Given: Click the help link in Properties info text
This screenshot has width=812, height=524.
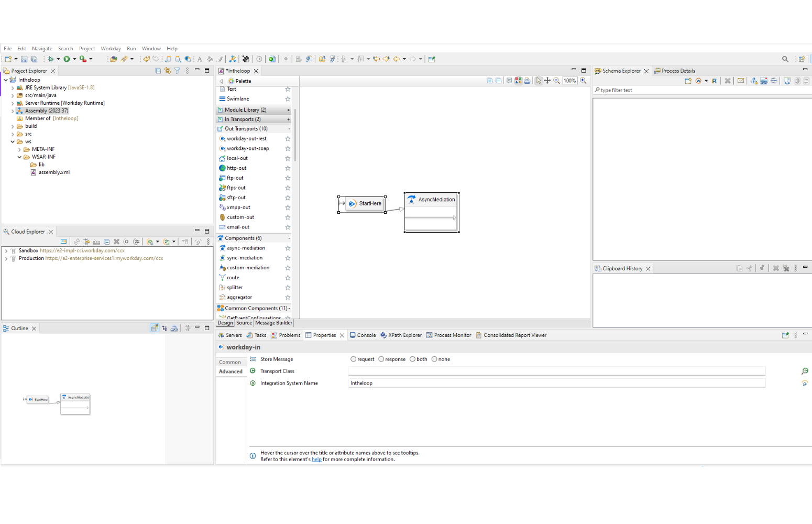Looking at the screenshot, I should pyautogui.click(x=316, y=459).
